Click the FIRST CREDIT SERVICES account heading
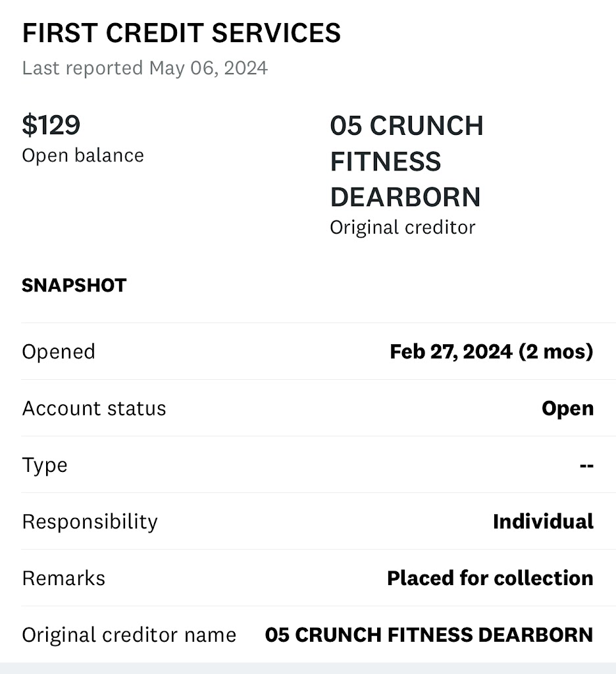The image size is (616, 674). click(181, 34)
